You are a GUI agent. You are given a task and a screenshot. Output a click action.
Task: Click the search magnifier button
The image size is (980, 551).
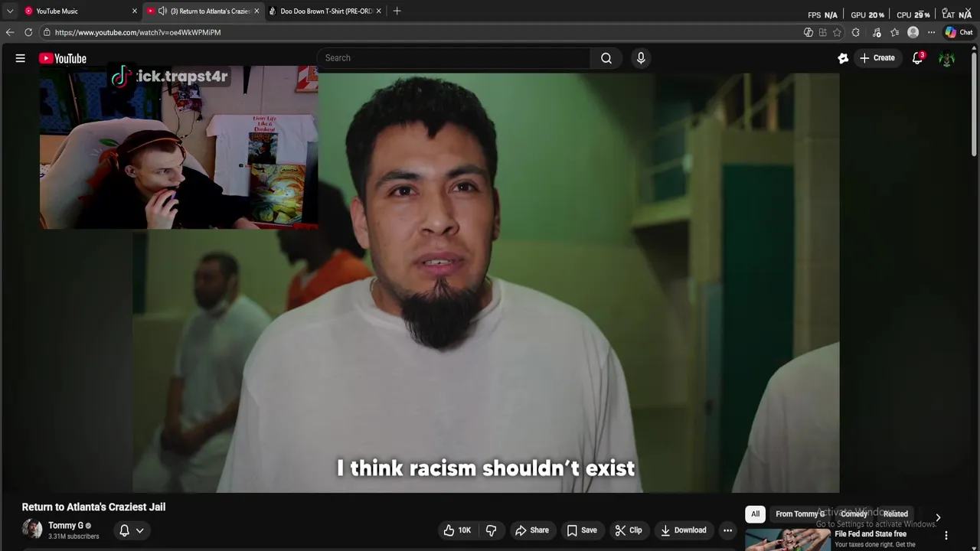(606, 58)
